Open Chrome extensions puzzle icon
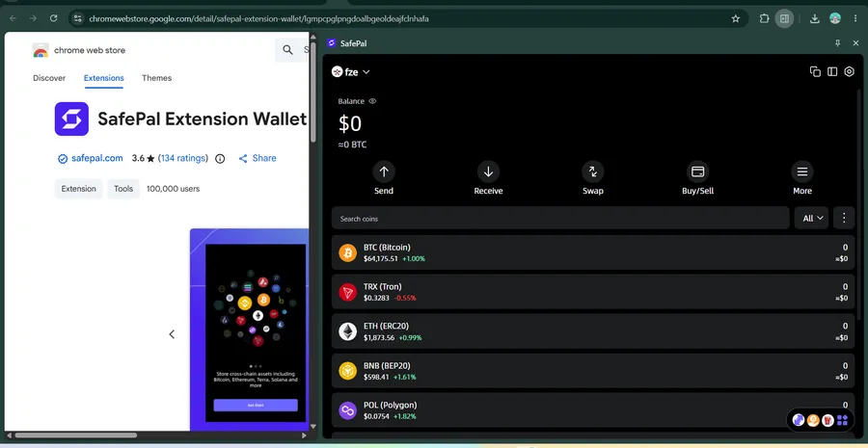This screenshot has height=448, width=868. pyautogui.click(x=765, y=18)
